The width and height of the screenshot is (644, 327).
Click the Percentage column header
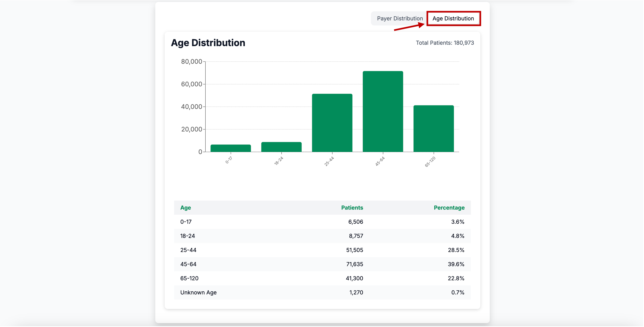pos(449,208)
